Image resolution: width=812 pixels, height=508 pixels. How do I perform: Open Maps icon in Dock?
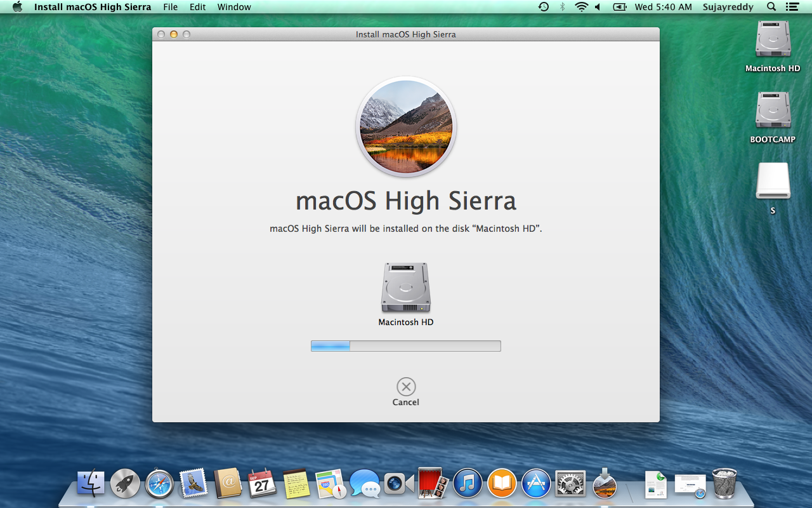(331, 484)
